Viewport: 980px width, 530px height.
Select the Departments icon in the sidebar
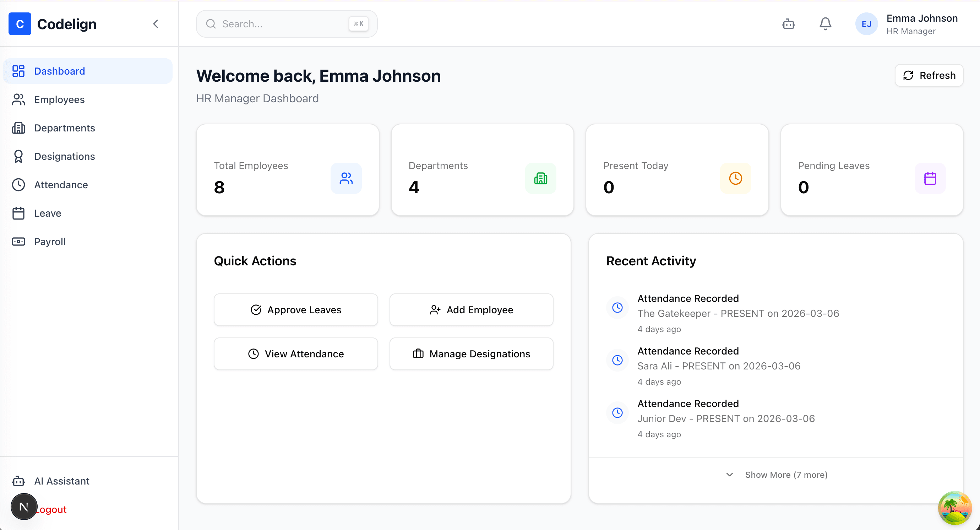coord(18,128)
